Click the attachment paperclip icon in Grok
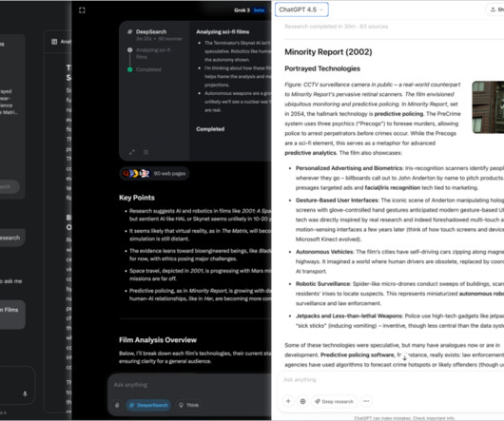 click(117, 405)
